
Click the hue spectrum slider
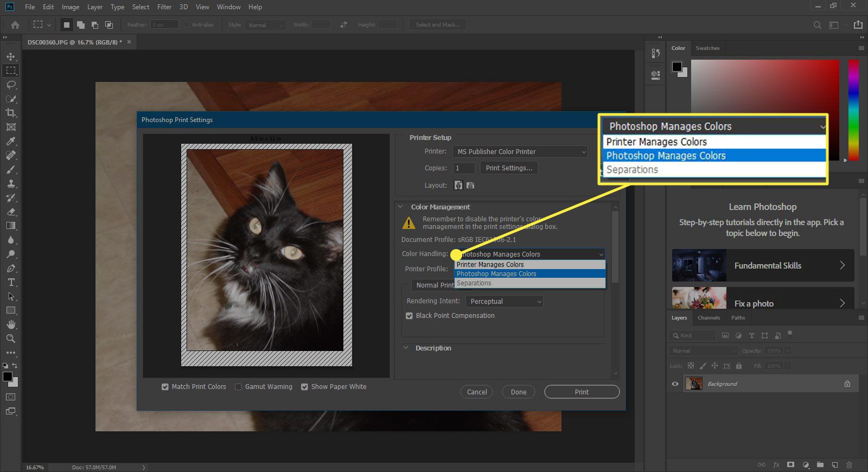tap(853, 110)
